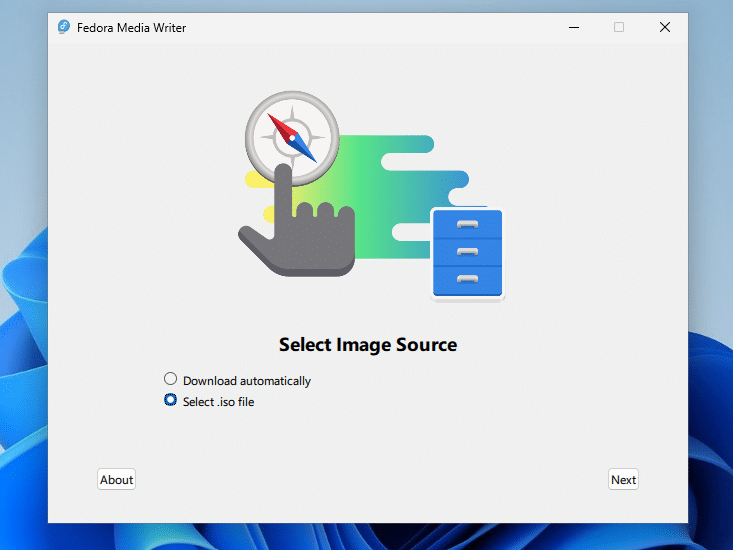The width and height of the screenshot is (733, 550).
Task: Click the Fedora Media Writer window title
Action: pos(131,28)
